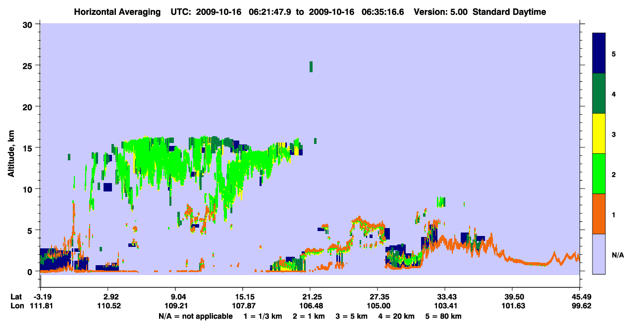This screenshot has height=330, width=644.
Task: Click the 'Lat' row label
Action: pos(16,297)
